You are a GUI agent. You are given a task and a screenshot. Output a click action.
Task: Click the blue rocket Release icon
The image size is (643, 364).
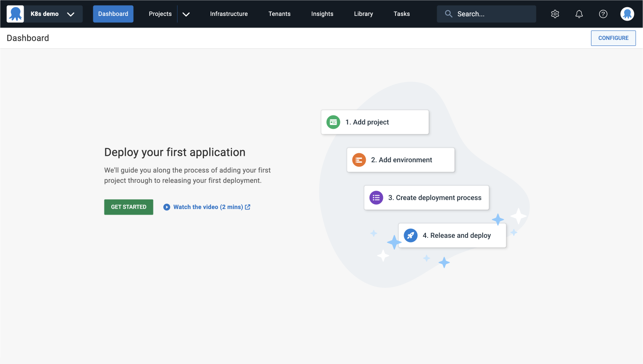pos(410,236)
